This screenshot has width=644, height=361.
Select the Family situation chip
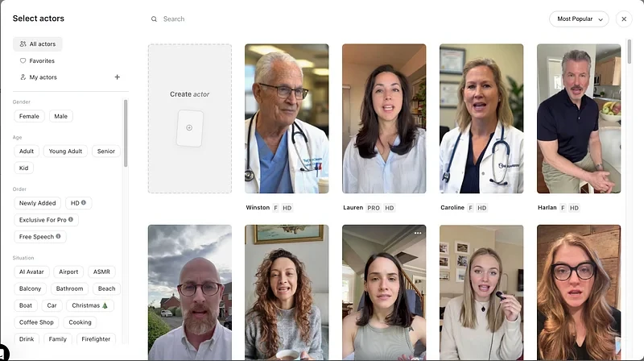tap(57, 339)
